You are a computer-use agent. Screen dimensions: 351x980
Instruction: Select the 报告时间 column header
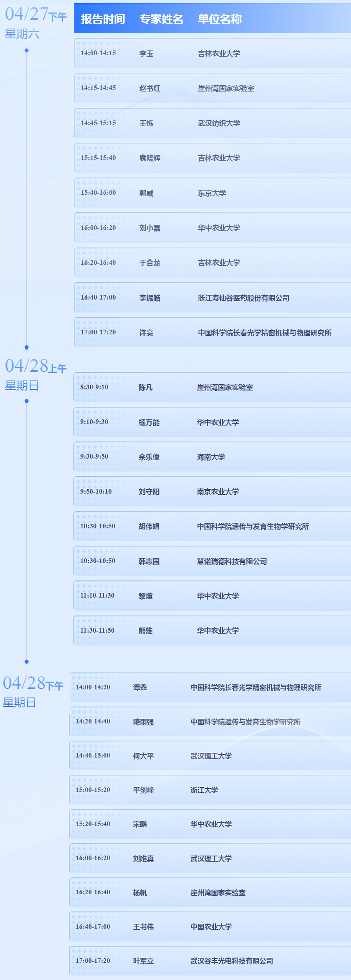[x=103, y=19]
